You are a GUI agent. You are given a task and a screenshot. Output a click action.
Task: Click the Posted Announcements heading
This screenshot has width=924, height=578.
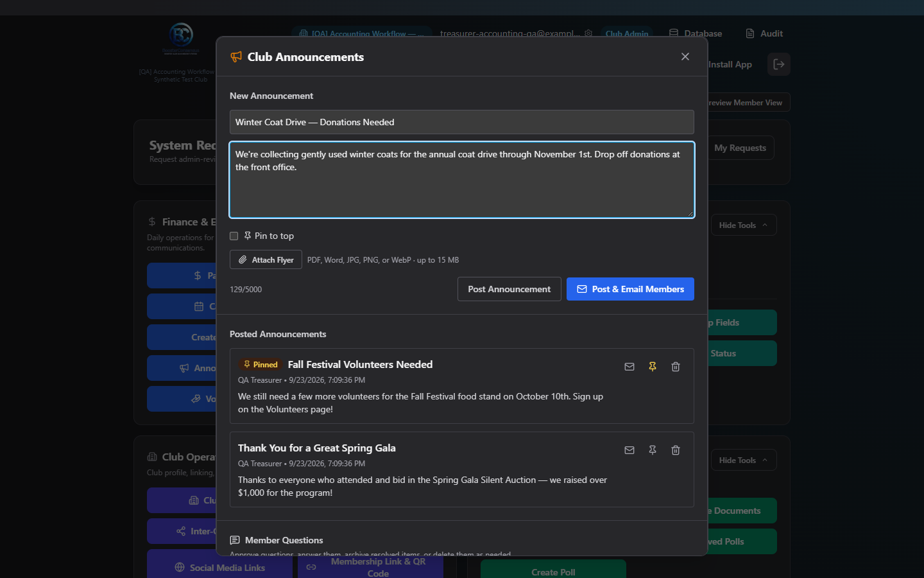pyautogui.click(x=278, y=334)
